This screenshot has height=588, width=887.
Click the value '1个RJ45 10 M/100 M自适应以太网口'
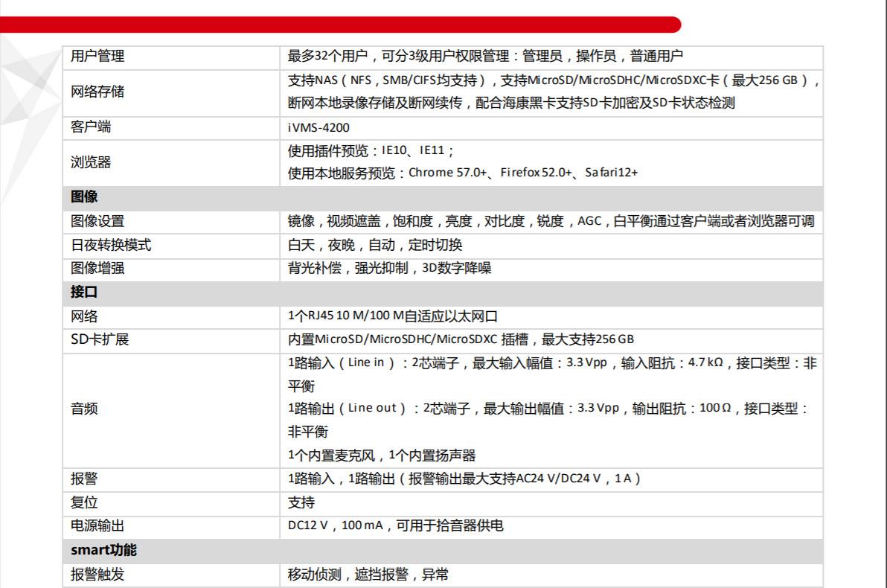(393, 316)
